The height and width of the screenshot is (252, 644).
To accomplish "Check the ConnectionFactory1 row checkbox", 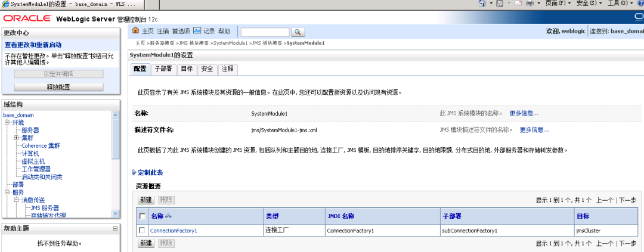I will click(142, 230).
